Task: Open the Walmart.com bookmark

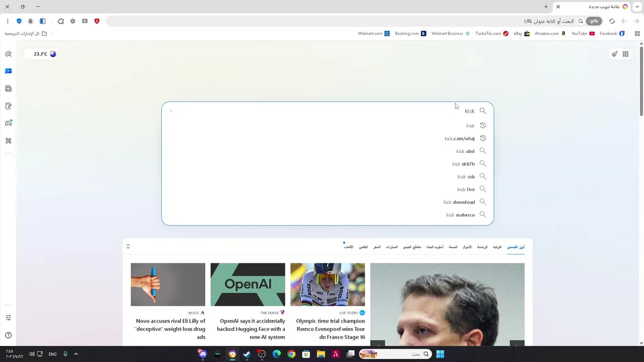Action: click(x=374, y=34)
